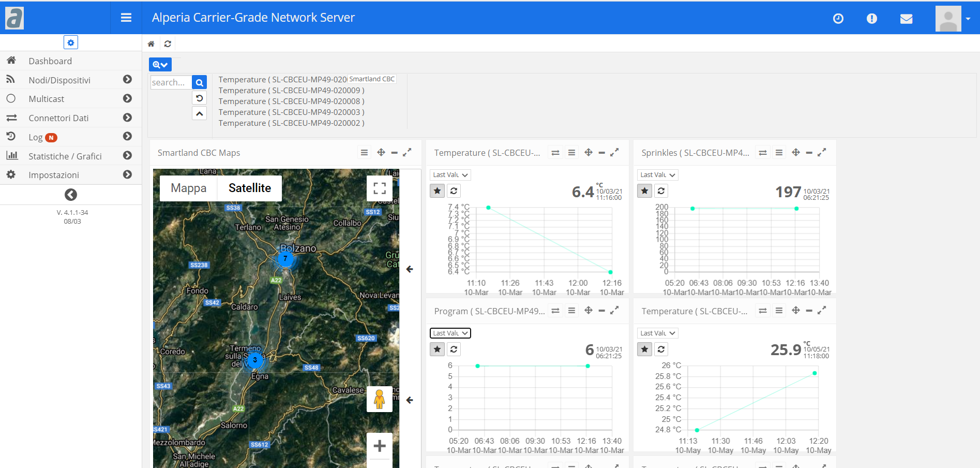Screen dimensions: 980x468
Task: Click the hamburger menu icon in header
Action: pos(126,18)
